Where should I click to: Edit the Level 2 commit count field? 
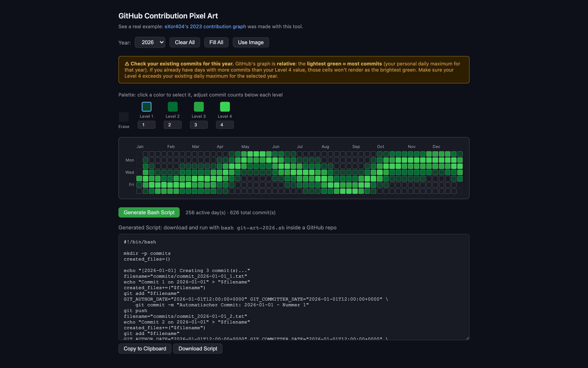(x=173, y=125)
